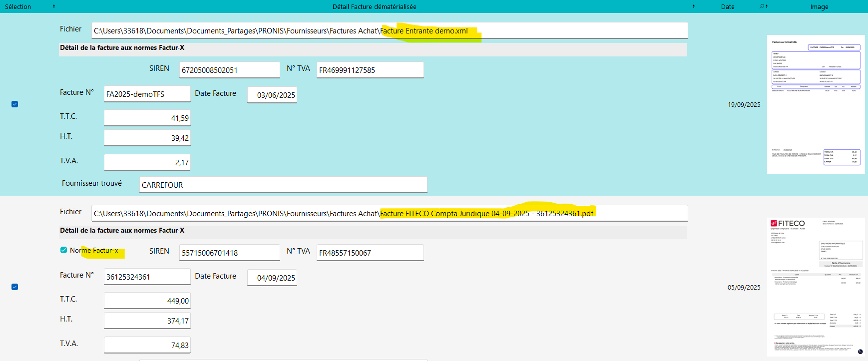Image resolution: width=868 pixels, height=361 pixels.
Task: Click the Fournisseur trouvé field CARREFOUR
Action: click(283, 185)
